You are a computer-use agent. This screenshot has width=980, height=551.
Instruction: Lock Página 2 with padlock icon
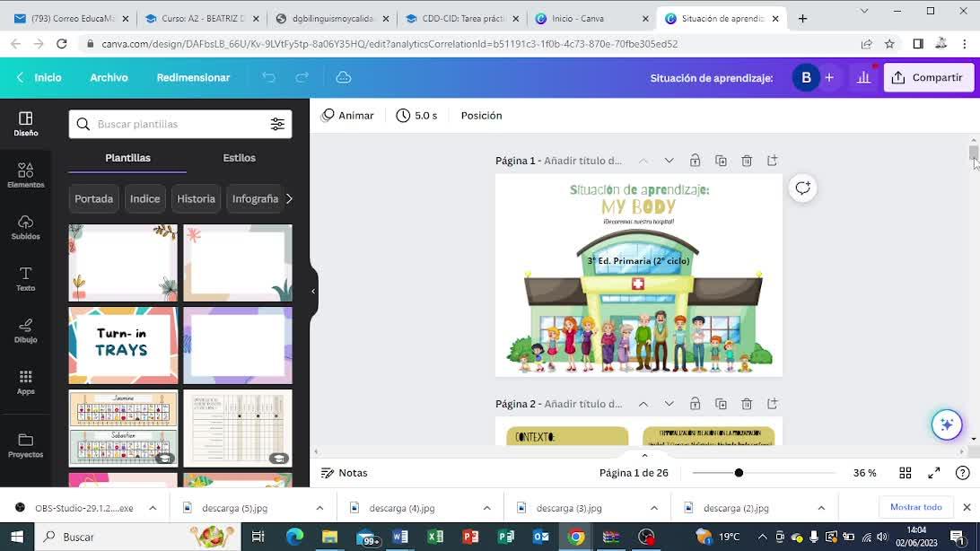pyautogui.click(x=695, y=404)
